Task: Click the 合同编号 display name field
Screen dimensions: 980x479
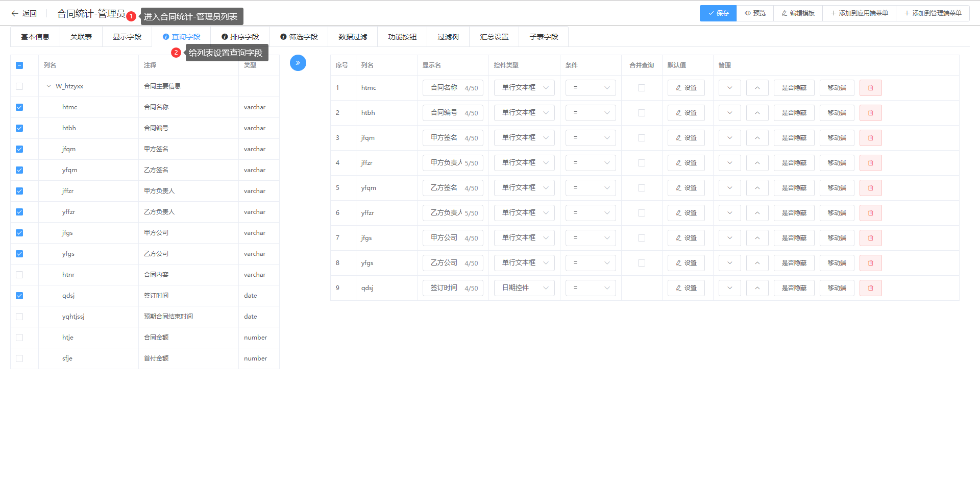Action: pos(444,113)
